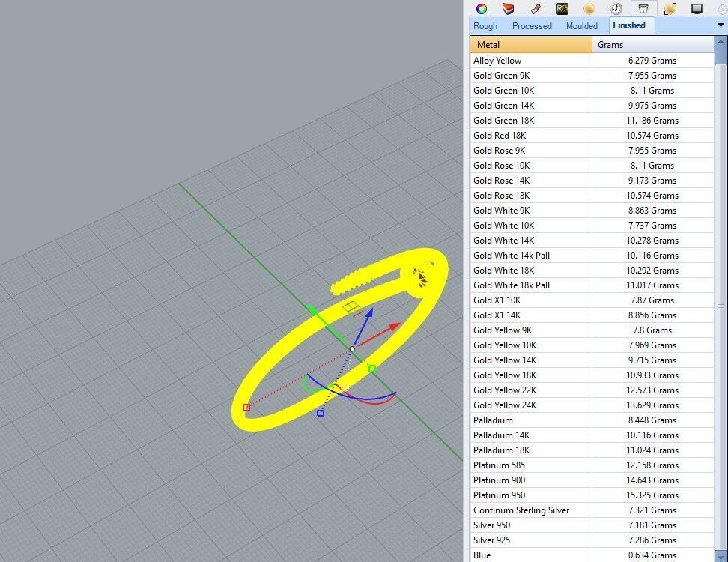This screenshot has width=728, height=562.
Task: Click the vertical scrollbar thumb in metal list
Action: 721,306
